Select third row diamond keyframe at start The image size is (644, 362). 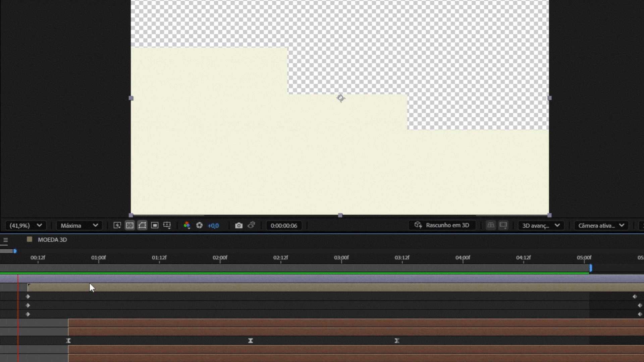pos(28,314)
